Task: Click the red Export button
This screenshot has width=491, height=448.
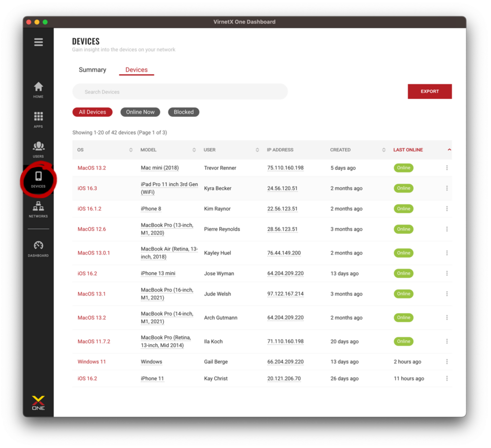Action: point(430,92)
